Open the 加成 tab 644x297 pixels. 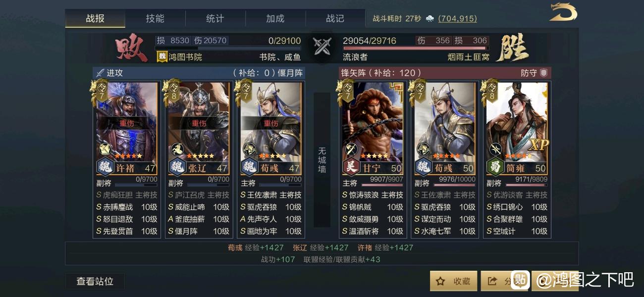275,18
